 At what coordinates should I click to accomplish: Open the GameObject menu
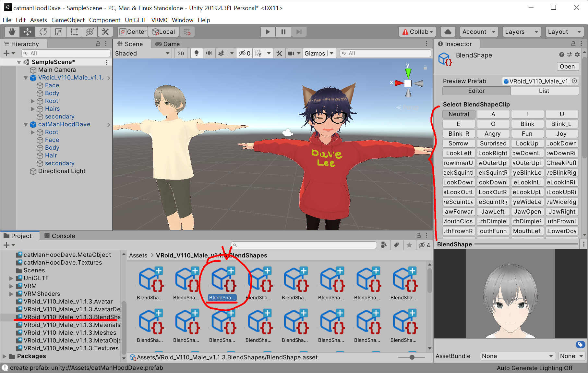(68, 20)
